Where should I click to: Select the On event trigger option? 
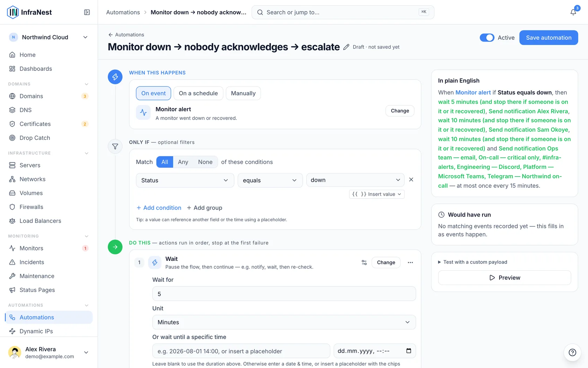pos(154,93)
